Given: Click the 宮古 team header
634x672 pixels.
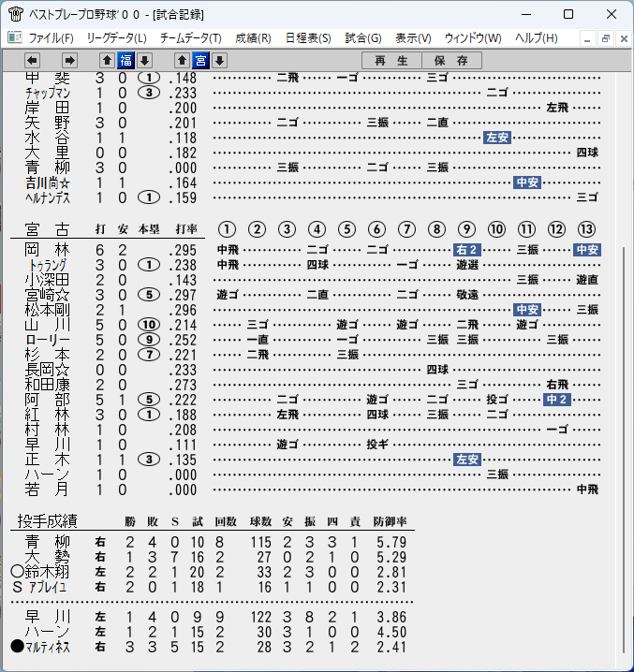Looking at the screenshot, I should [x=47, y=229].
